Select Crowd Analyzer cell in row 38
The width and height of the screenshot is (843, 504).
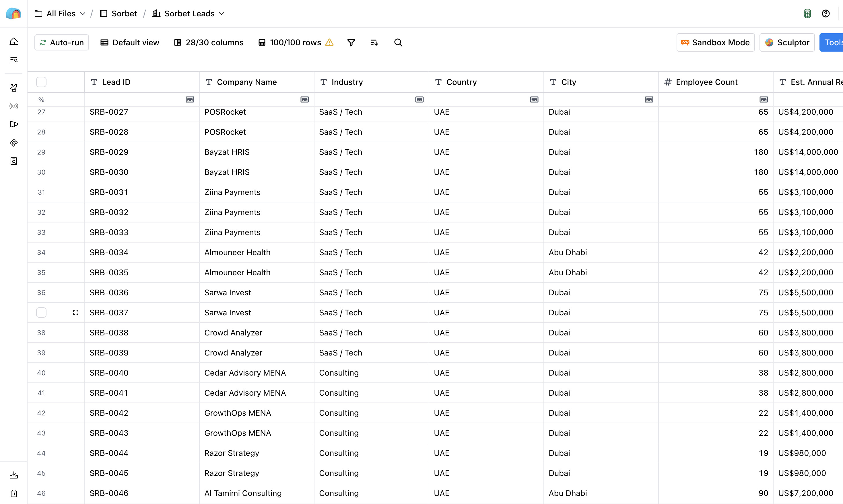257,333
